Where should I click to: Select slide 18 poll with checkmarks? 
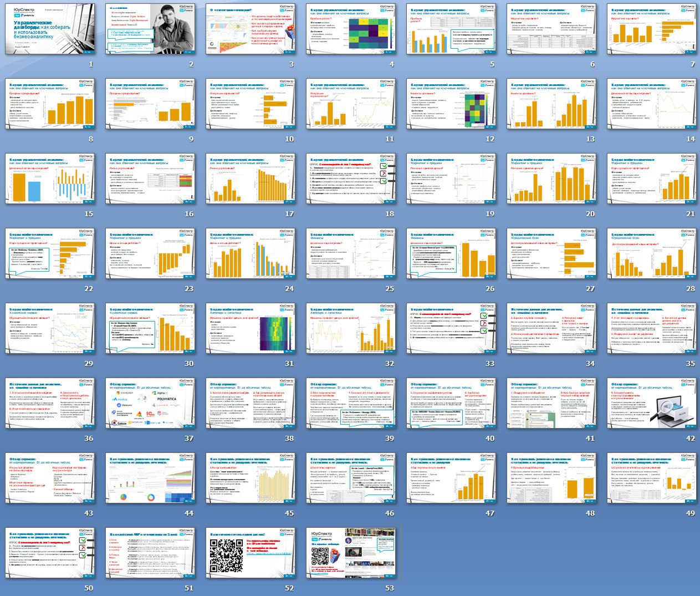click(350, 179)
